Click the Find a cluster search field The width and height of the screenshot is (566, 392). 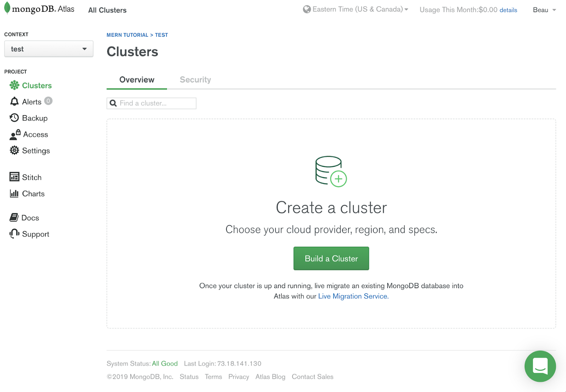pos(152,103)
